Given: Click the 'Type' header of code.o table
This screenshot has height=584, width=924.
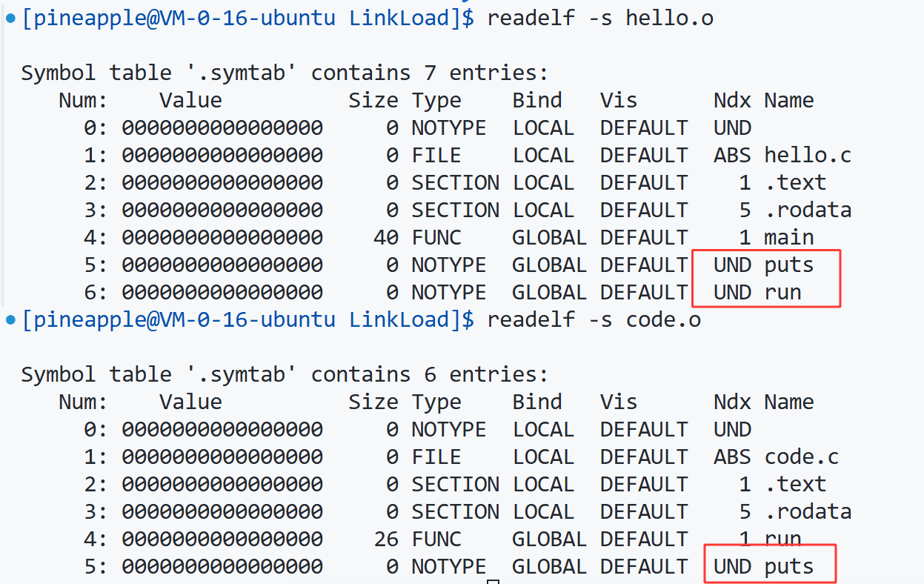Looking at the screenshot, I should tap(436, 402).
